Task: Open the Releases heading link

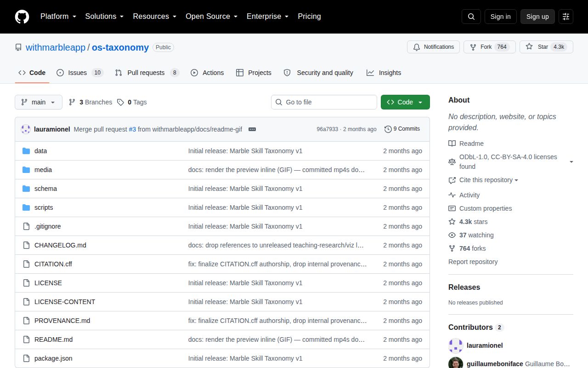Action: tap(464, 287)
